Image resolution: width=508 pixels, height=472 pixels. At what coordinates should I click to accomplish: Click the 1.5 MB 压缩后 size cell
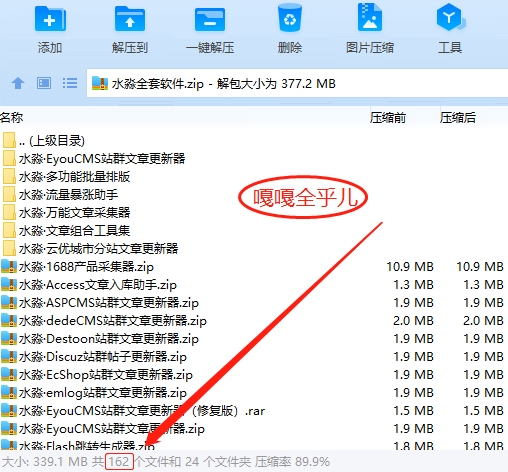coord(483,411)
